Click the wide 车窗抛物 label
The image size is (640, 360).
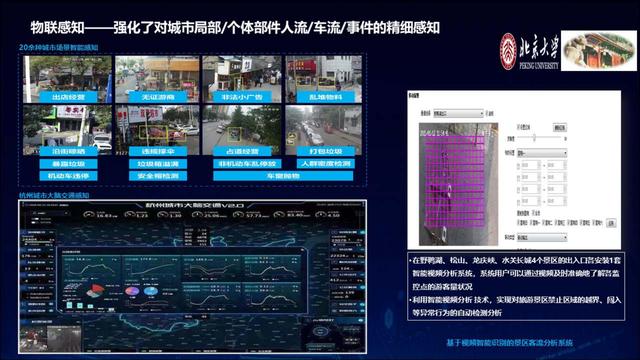[x=283, y=176]
